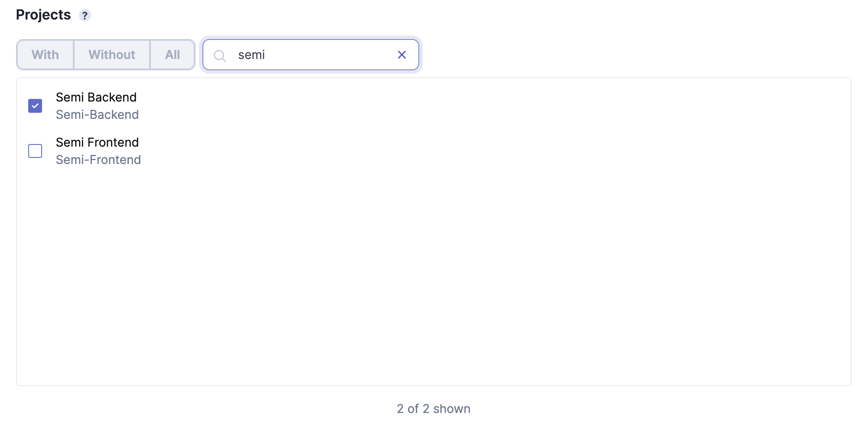The height and width of the screenshot is (426, 868).
Task: Click the Projects help question mark icon
Action: pos(85,16)
